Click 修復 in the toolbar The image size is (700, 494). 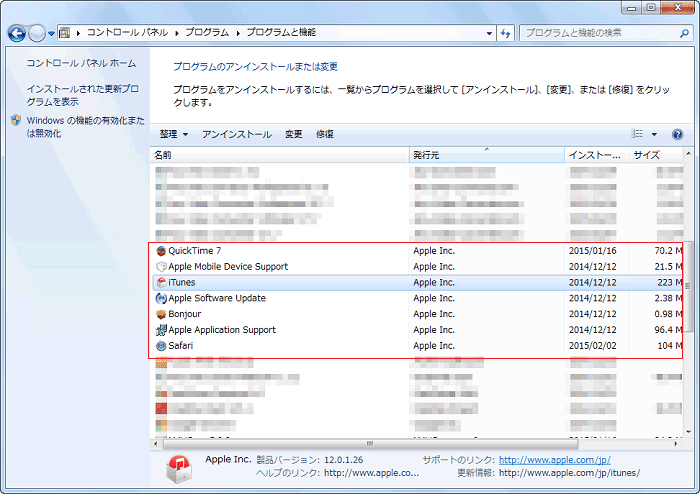(x=325, y=134)
